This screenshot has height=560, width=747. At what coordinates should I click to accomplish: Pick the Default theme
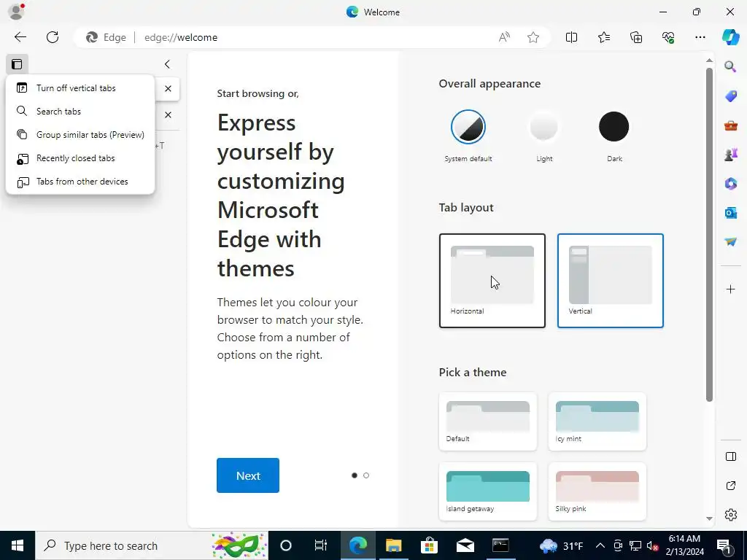coord(488,421)
